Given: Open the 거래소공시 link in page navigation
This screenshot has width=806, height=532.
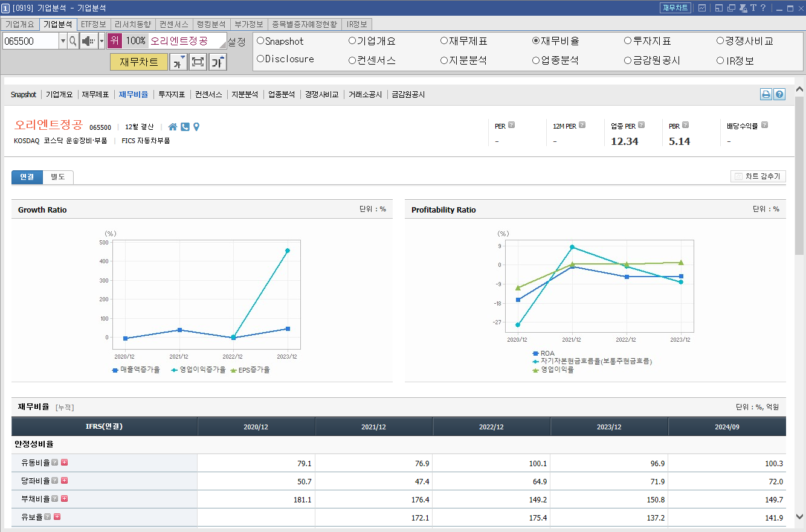Looking at the screenshot, I should click(x=365, y=95).
